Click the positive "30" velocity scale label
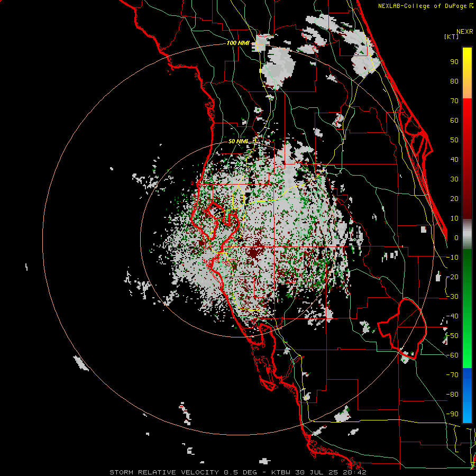The width and height of the screenshot is (476, 476). point(454,179)
